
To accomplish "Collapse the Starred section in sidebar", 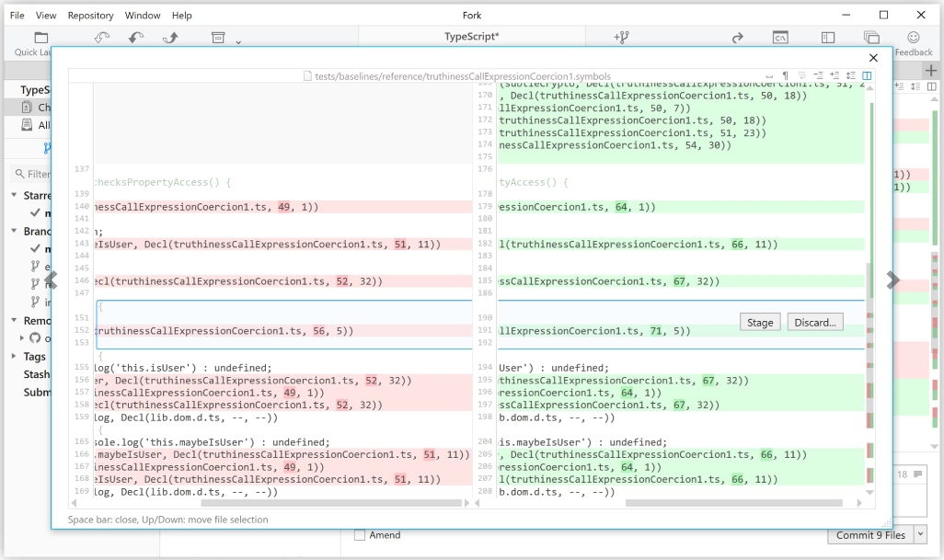I will click(14, 196).
